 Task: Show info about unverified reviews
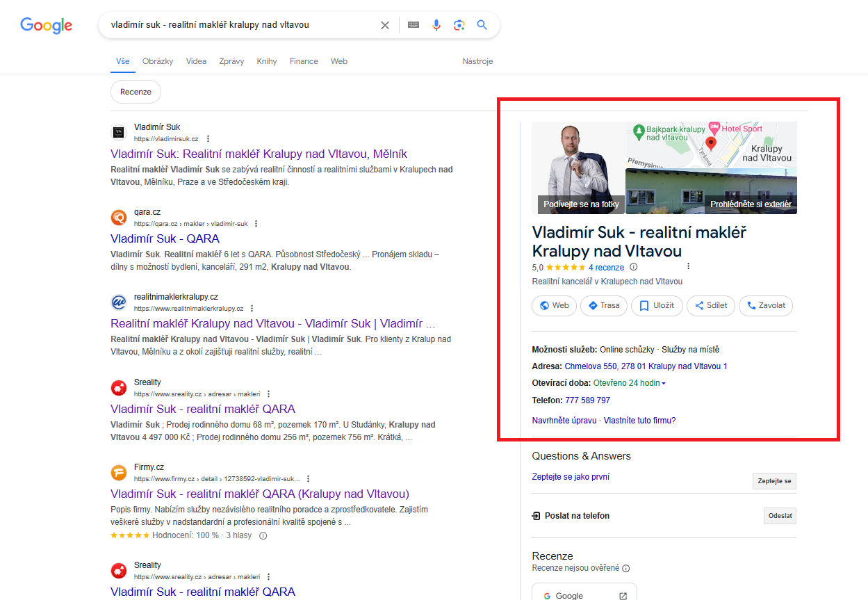pyautogui.click(x=626, y=568)
